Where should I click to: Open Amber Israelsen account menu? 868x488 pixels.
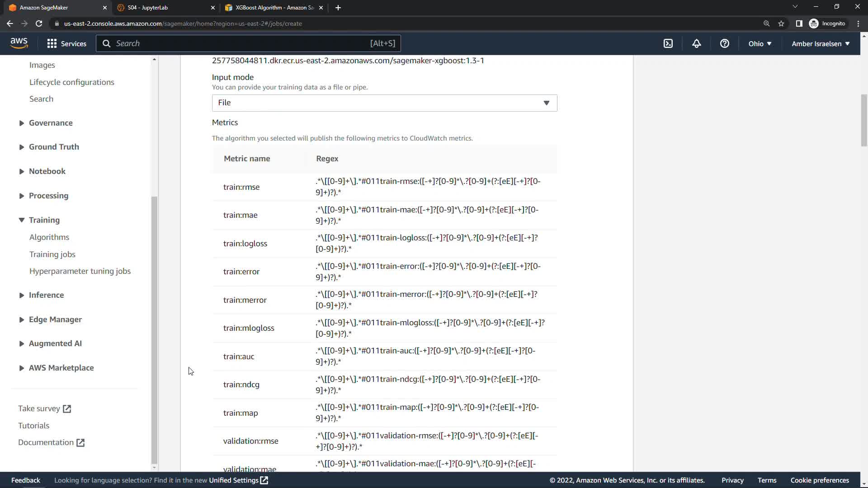point(820,44)
